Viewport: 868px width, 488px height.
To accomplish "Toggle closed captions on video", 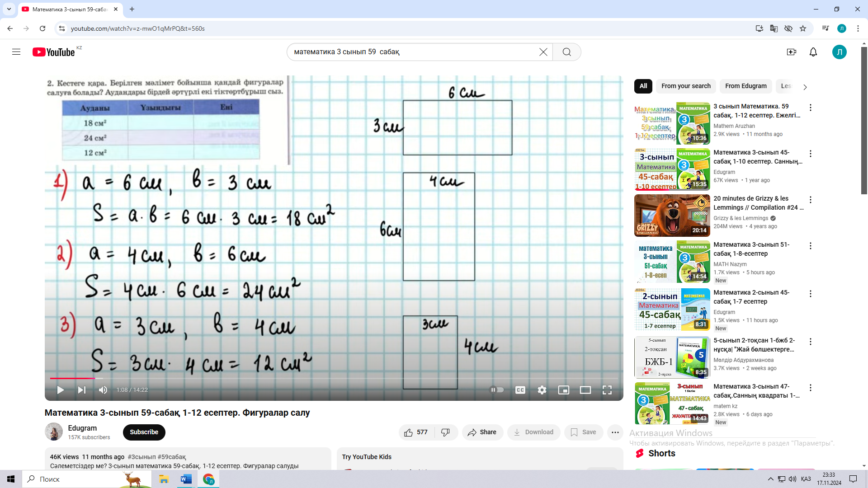I will tap(520, 390).
